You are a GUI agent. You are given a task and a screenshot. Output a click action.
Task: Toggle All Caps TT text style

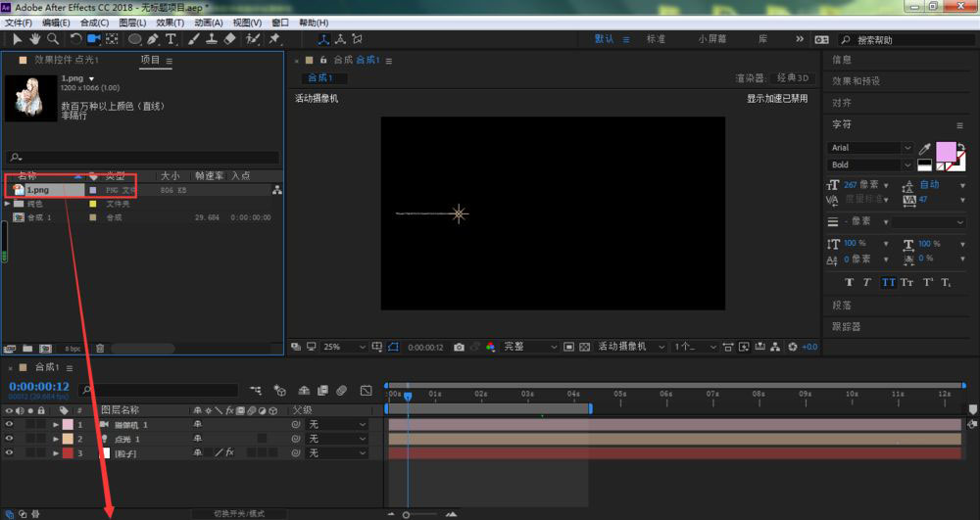coord(888,282)
